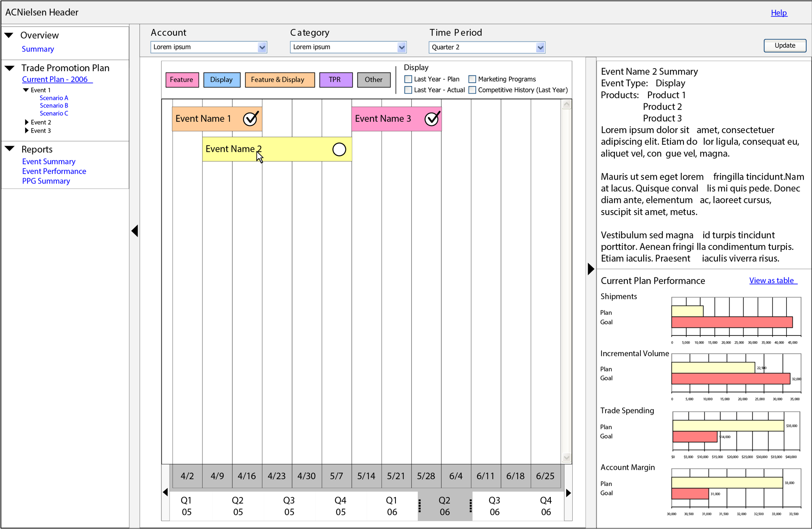Click the Feature & Display legend item
This screenshot has height=529, width=812.
tap(279, 80)
